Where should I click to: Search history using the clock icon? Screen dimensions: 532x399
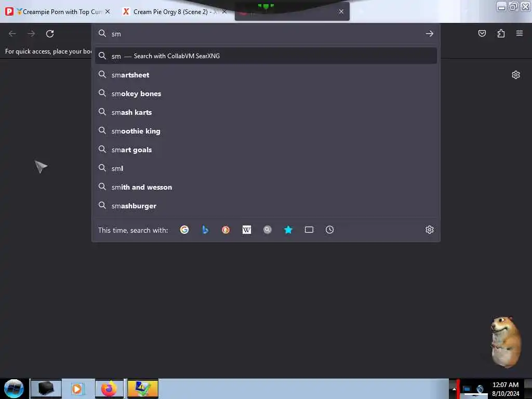point(329,230)
